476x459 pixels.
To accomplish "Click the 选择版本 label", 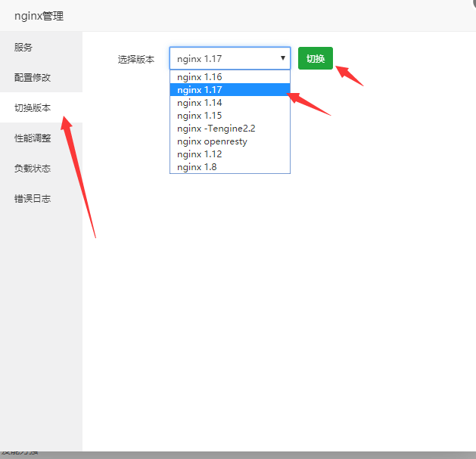I will [x=136, y=59].
